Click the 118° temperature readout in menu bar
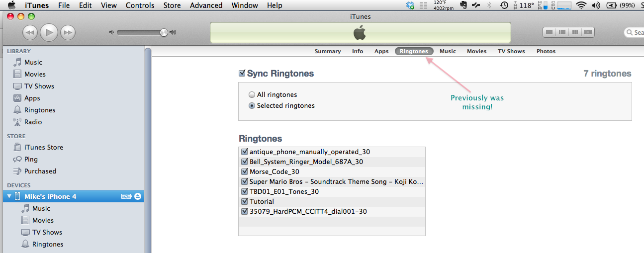Screen dimensions: 644x253 [x=527, y=5]
